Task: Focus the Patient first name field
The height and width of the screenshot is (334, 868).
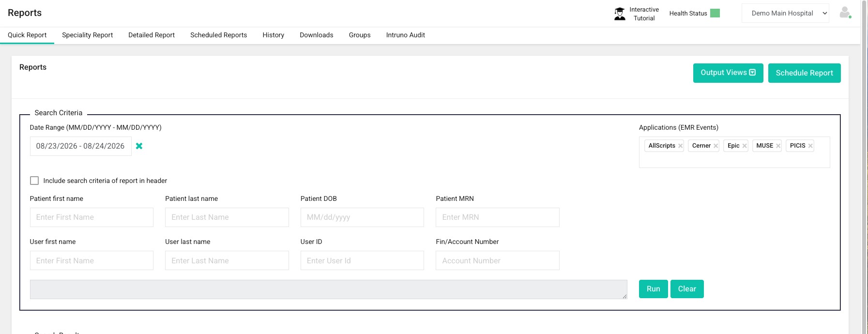Action: click(91, 217)
